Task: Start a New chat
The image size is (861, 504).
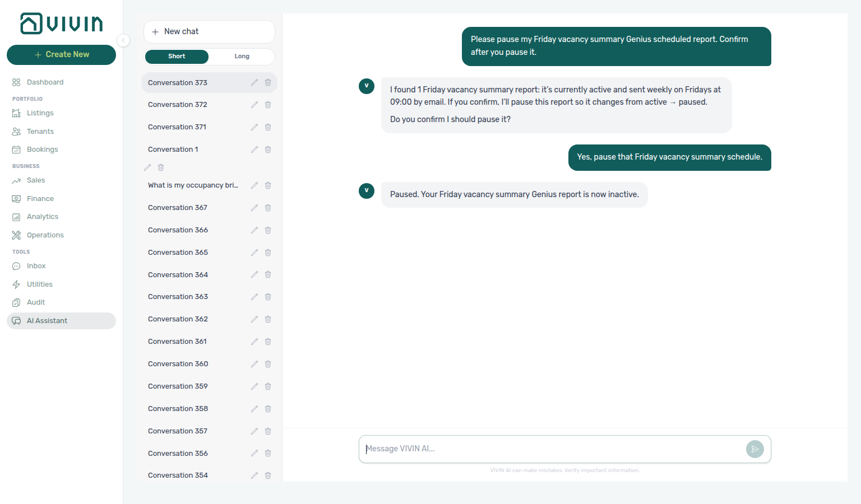Action: point(209,32)
